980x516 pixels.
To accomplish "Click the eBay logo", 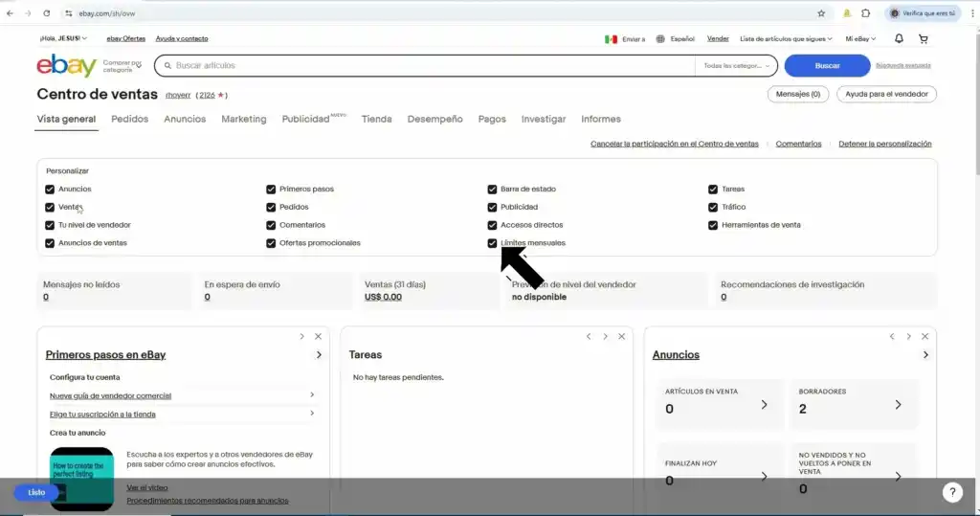I will pos(66,65).
